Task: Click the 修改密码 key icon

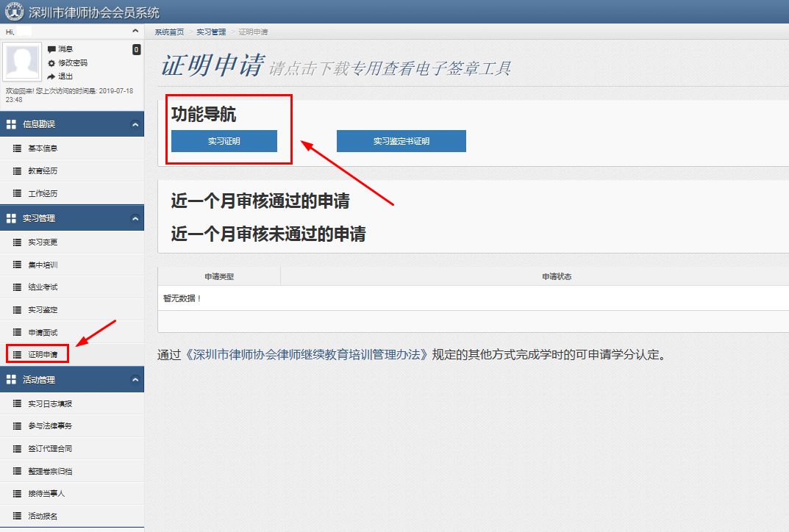Action: click(52, 64)
